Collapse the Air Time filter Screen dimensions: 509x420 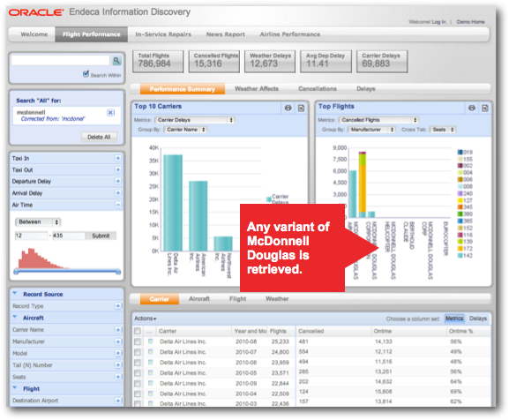(x=118, y=205)
